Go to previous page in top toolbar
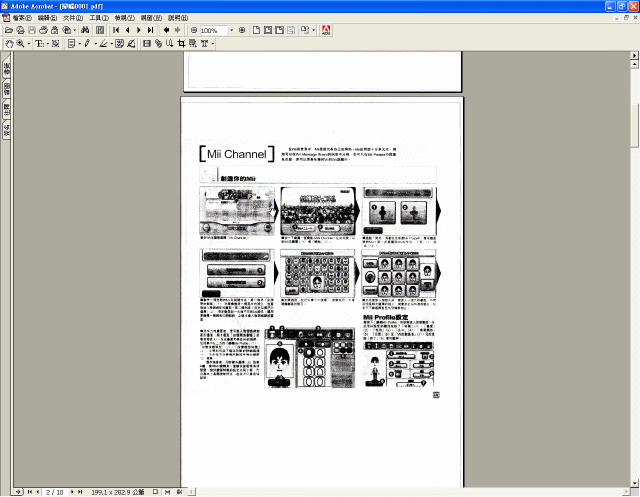The image size is (640, 497). pyautogui.click(x=127, y=30)
